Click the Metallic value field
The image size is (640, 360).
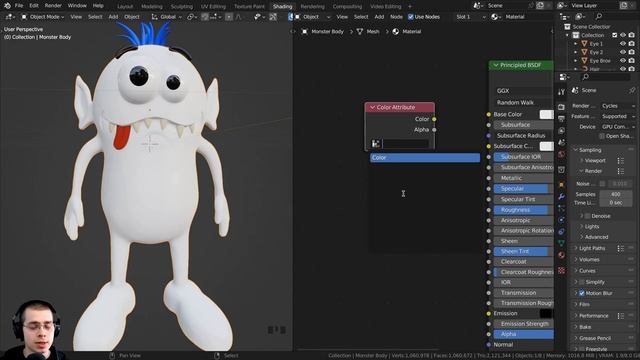coord(524,178)
